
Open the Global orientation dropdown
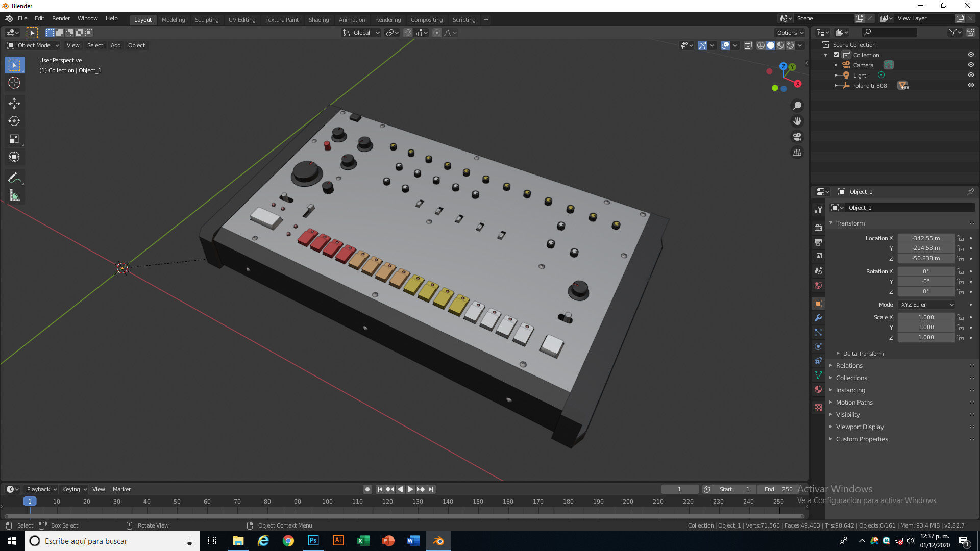[361, 33]
